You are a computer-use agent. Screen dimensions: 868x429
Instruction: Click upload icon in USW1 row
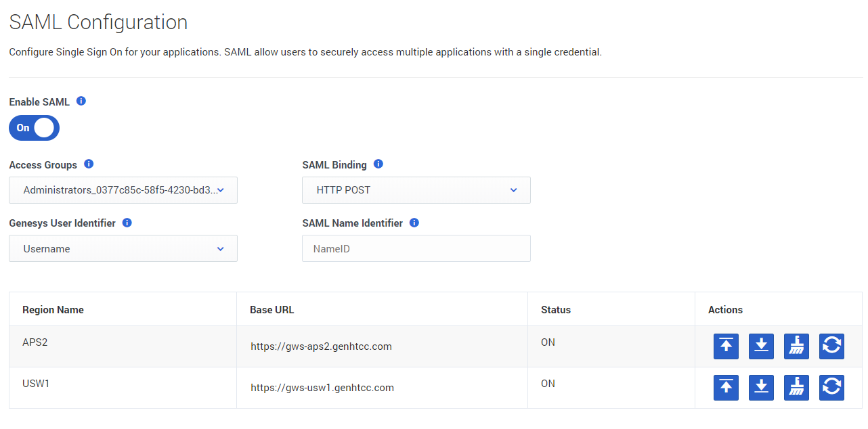pyautogui.click(x=726, y=387)
